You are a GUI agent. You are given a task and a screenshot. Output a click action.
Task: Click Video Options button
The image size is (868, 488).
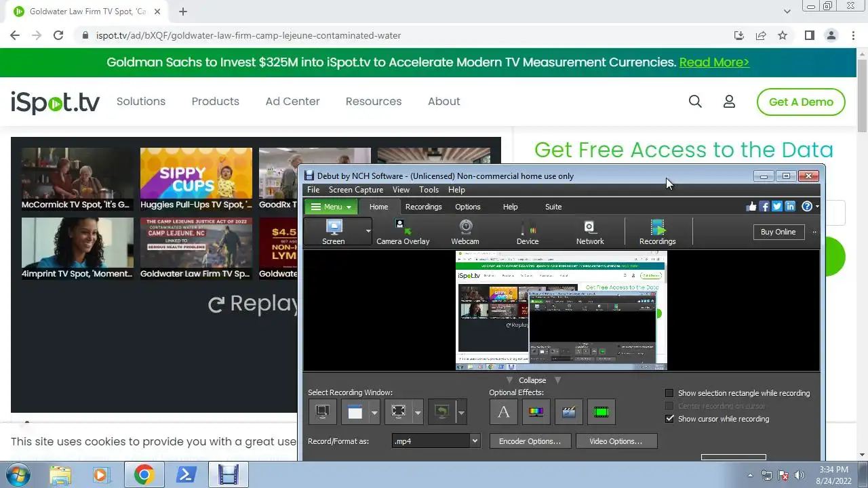click(x=616, y=441)
